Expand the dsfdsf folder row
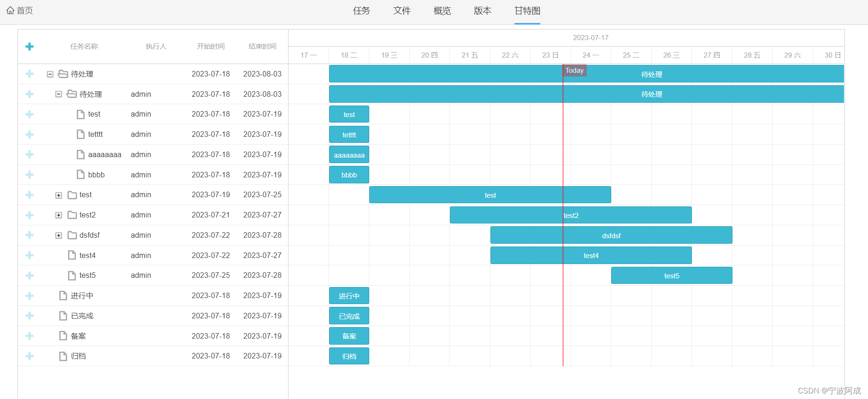The image size is (868, 399). [x=59, y=235]
